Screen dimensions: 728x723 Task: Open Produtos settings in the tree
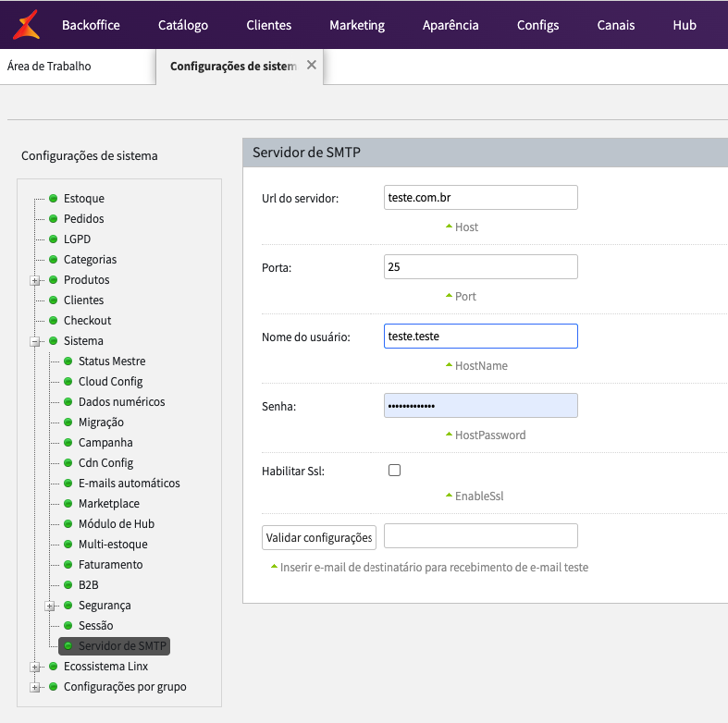pos(86,280)
